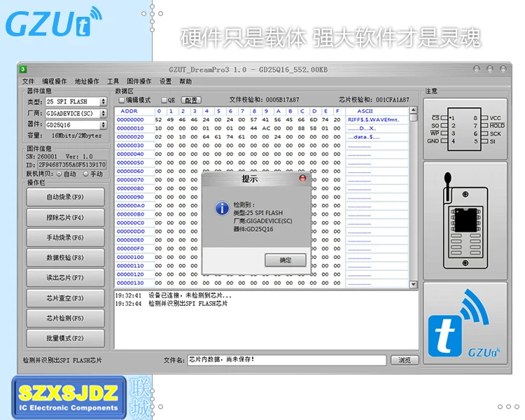The image size is (525, 420).
Task: Enable 编辑模式 checkbox
Action: (122, 100)
